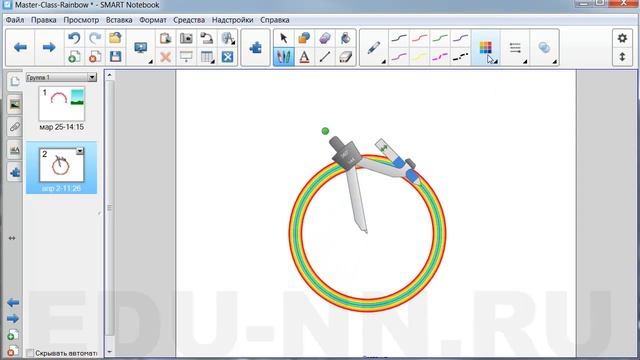Show the screen shade icon
The image size is (640, 360).
[x=186, y=57]
